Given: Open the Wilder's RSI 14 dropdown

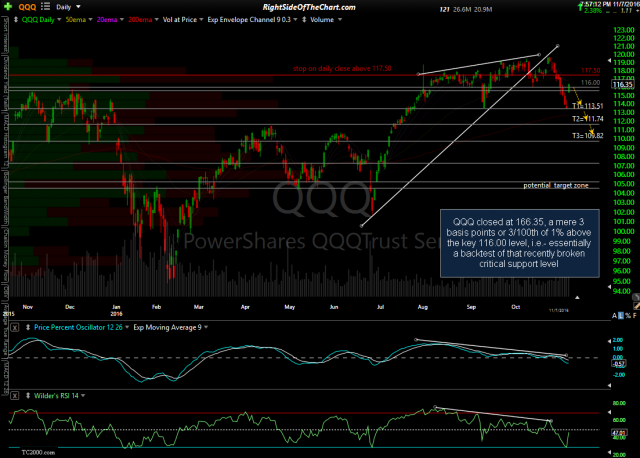Looking at the screenshot, I should [83, 396].
